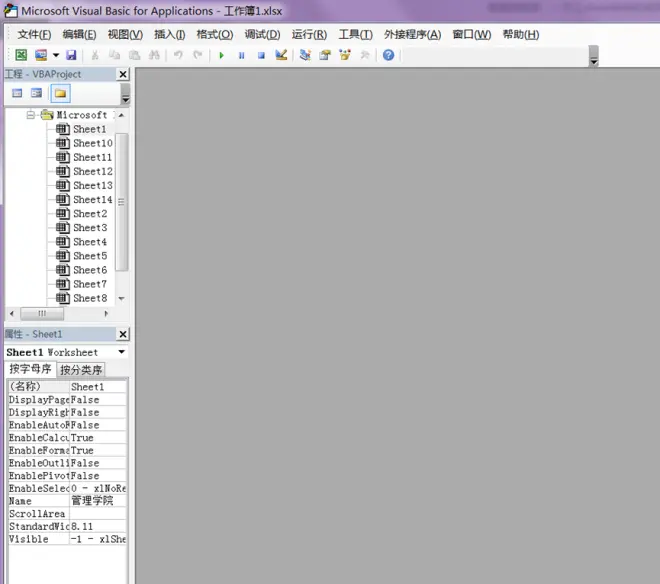
Task: Open the Sheet1 Worksheet object dropdown
Action: 121,352
